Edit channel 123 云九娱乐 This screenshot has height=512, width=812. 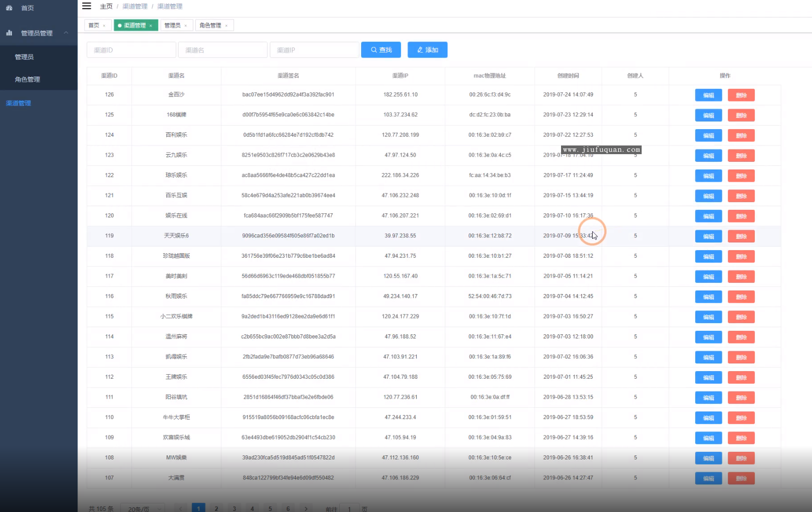point(708,156)
